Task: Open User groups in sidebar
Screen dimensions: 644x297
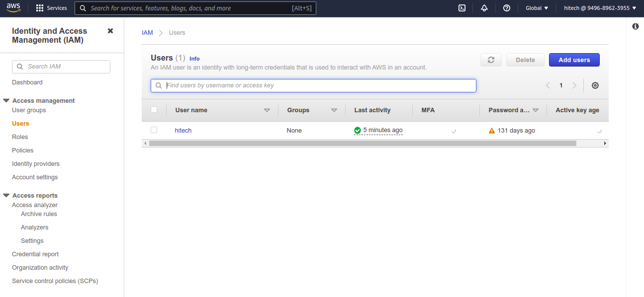Action: point(29,110)
